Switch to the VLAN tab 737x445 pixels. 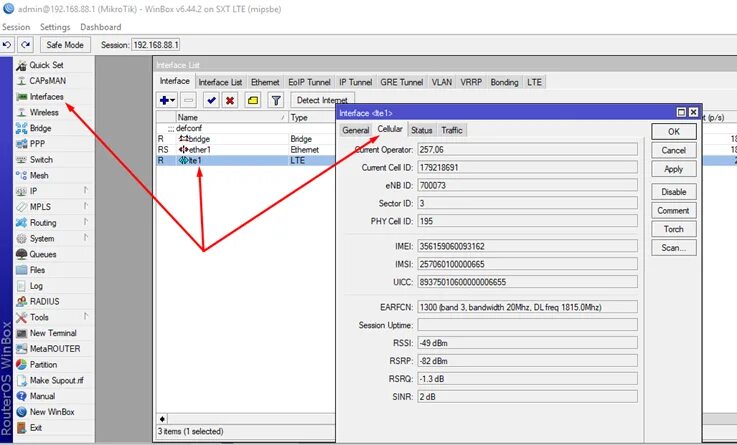[442, 82]
